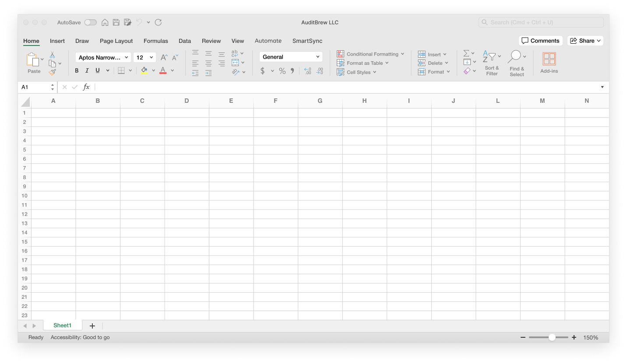Apply percent style formatting
Viewport: 627px width, 364px height.
[282, 70]
